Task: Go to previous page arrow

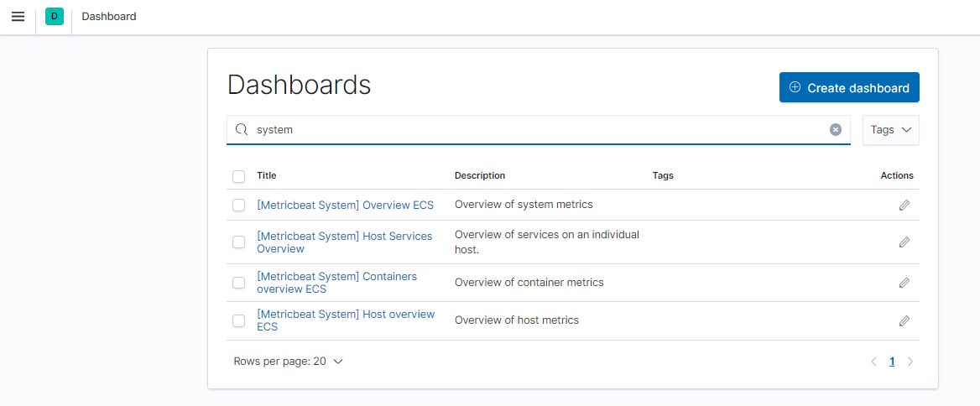Action: tap(873, 362)
